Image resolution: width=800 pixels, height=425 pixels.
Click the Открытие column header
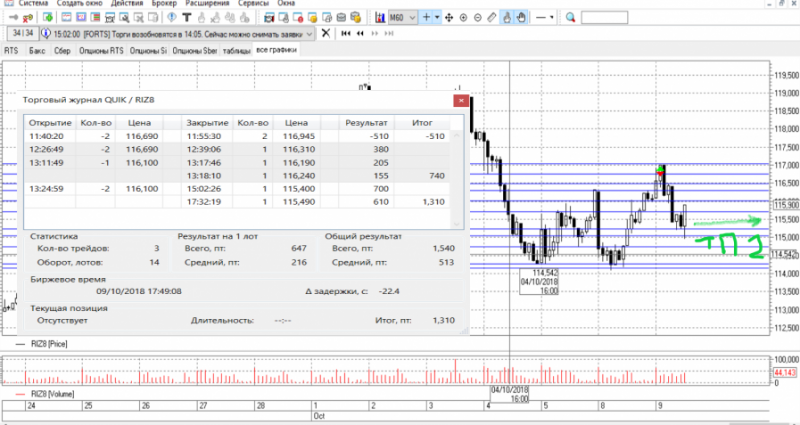coord(49,123)
